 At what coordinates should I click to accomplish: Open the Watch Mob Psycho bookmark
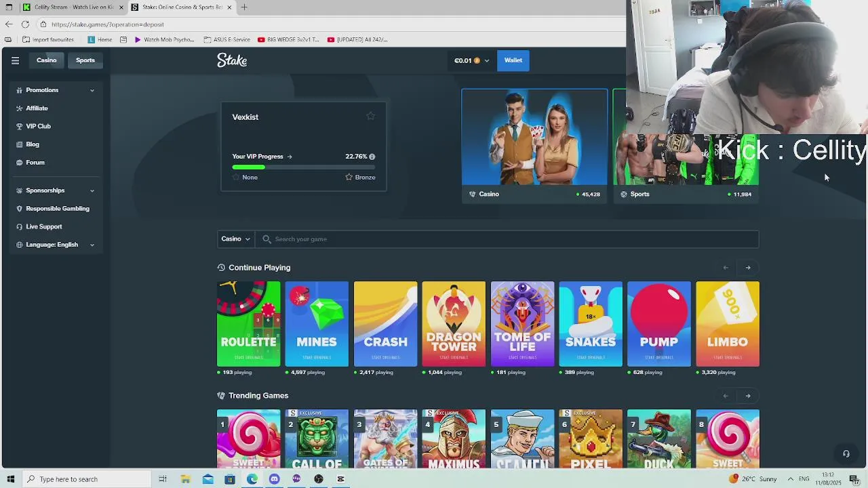[164, 39]
